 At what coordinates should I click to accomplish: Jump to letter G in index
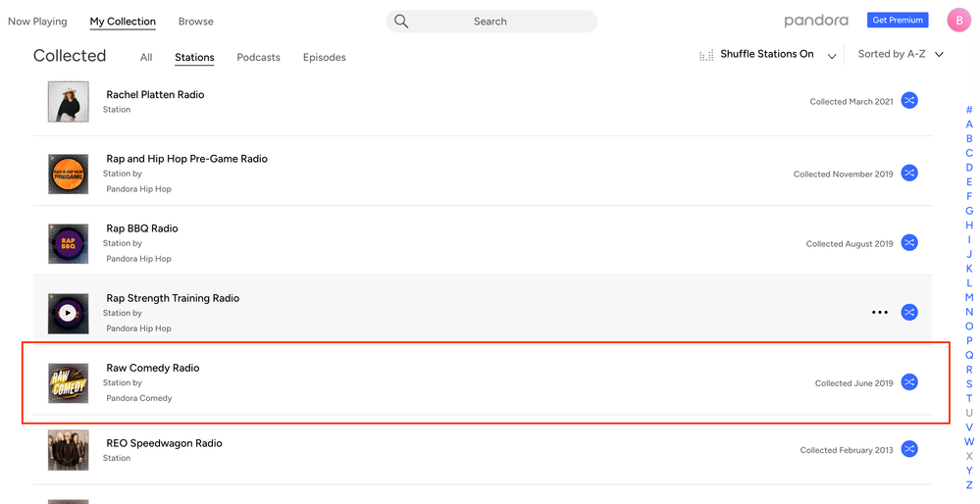[969, 211]
